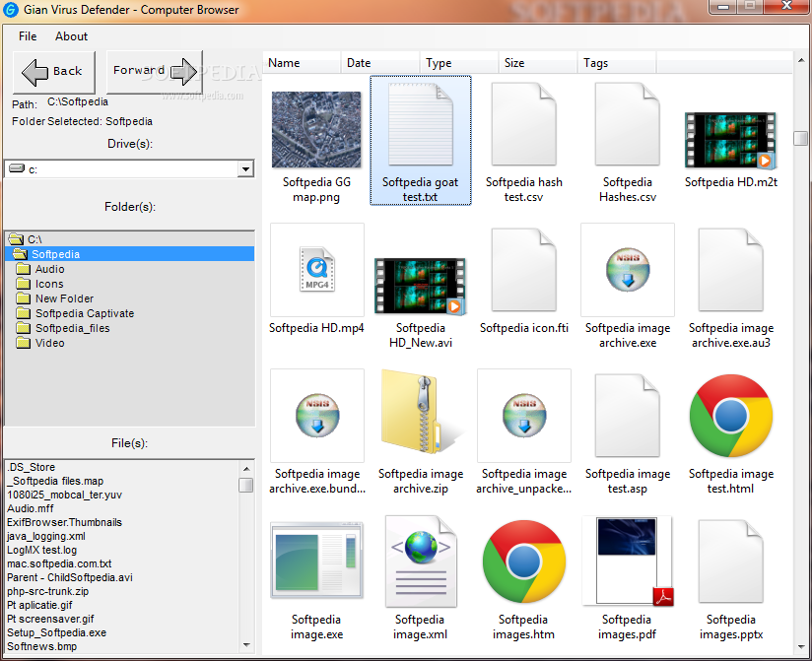Select the Softpedia GG map.png thumbnail

[316, 129]
